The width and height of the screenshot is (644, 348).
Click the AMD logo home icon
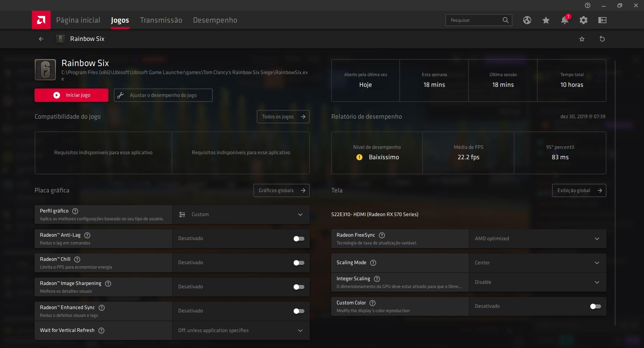pos(41,20)
